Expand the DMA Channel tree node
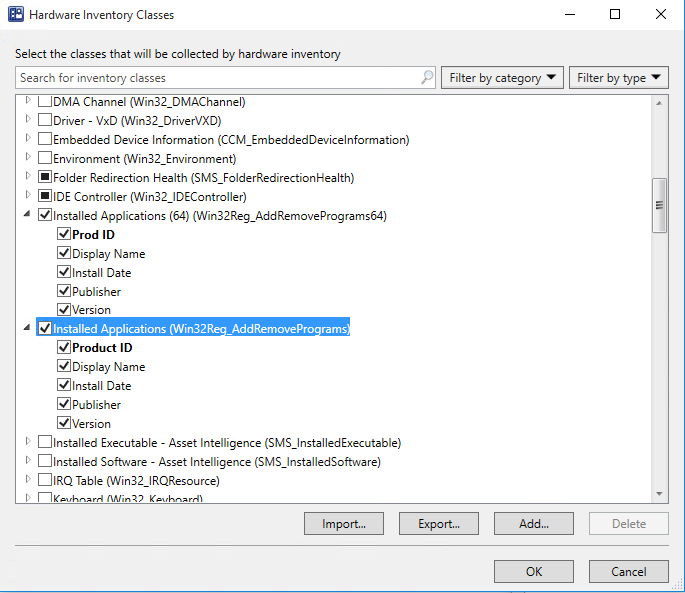 click(28, 101)
